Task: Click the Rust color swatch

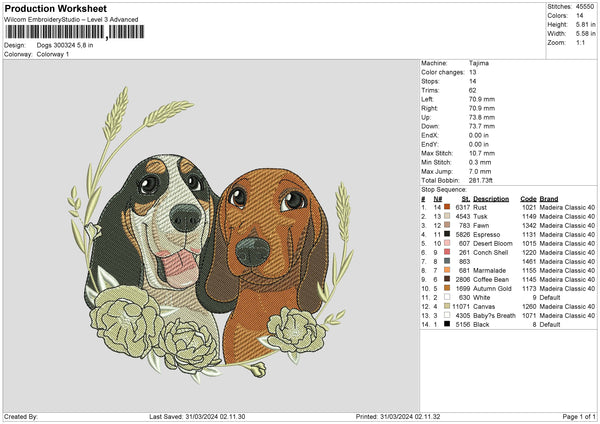Action: (x=447, y=207)
